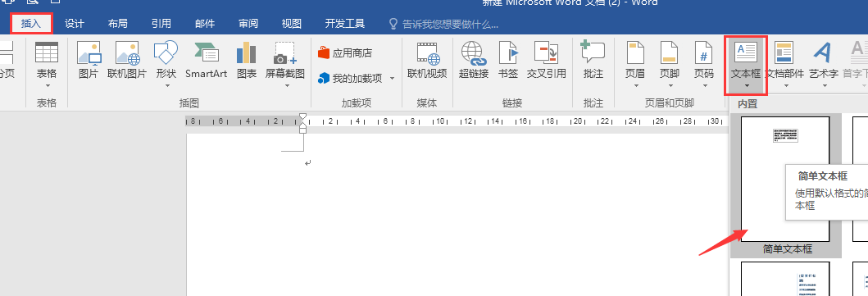This screenshot has width=868, height=296.
Task: Open the 插入 ribbon tab
Action: pos(31,23)
